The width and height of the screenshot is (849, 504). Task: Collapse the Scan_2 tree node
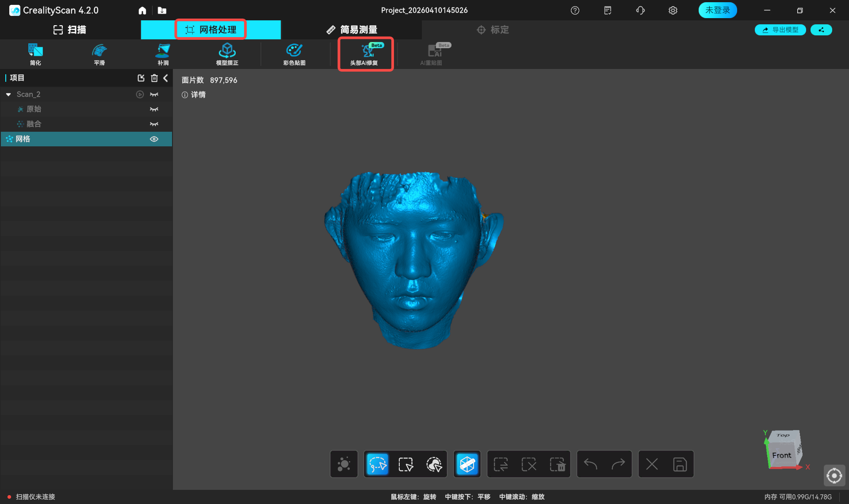click(8, 95)
